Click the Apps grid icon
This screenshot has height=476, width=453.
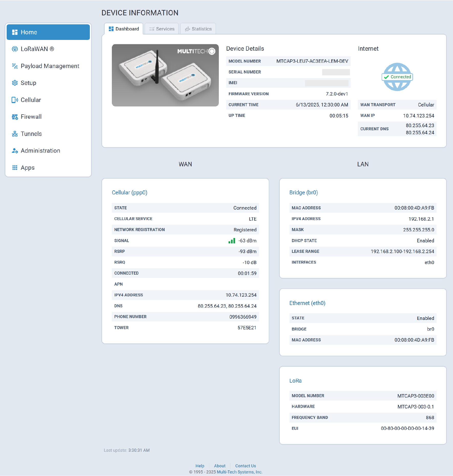(x=15, y=168)
